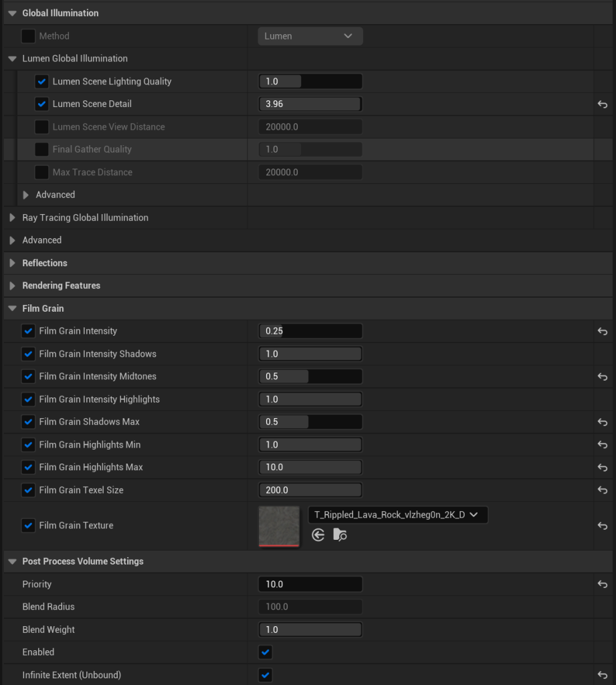Click the Film Grain Texture thumbnail
This screenshot has width=616, height=685.
(x=279, y=526)
